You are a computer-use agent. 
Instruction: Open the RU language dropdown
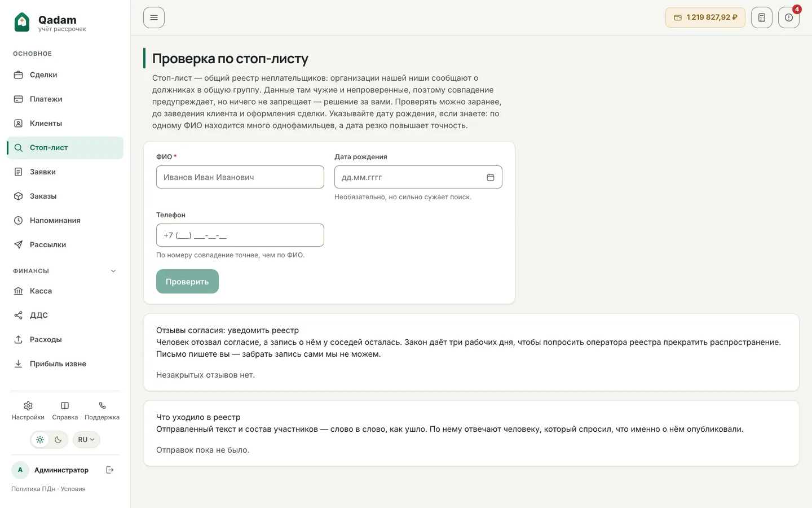pos(86,440)
